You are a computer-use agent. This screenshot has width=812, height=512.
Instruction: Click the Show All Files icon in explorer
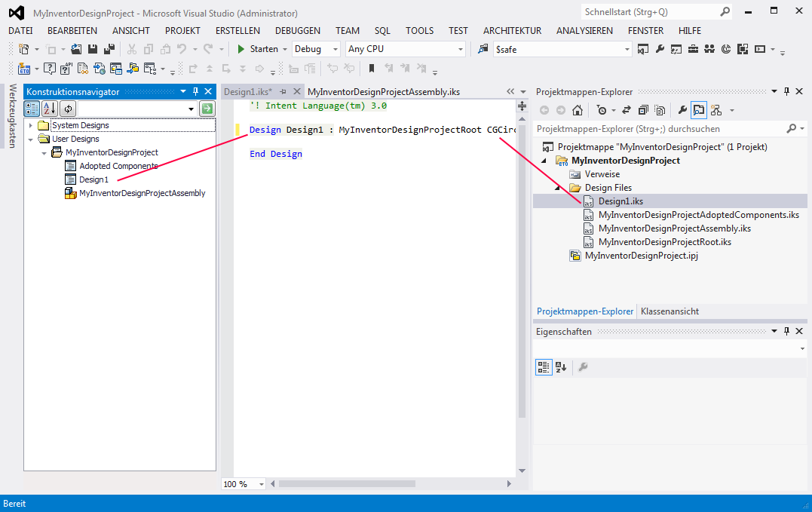[x=660, y=110]
